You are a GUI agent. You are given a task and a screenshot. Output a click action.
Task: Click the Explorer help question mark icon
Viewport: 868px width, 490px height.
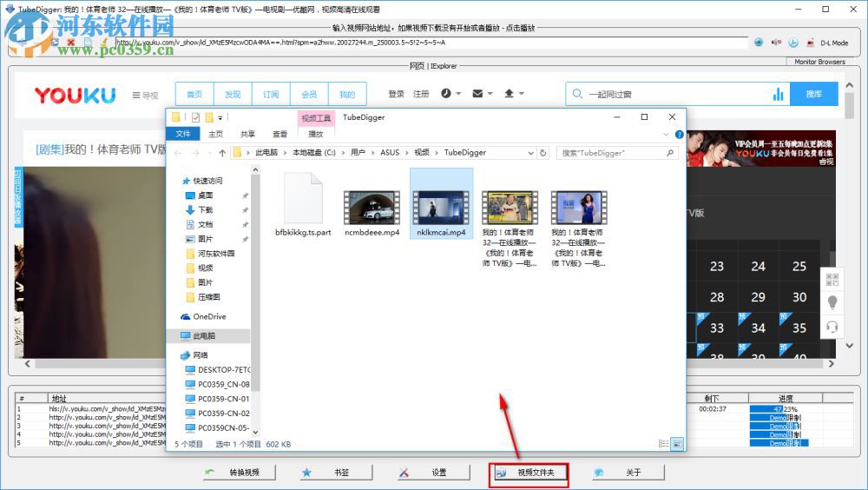click(680, 135)
